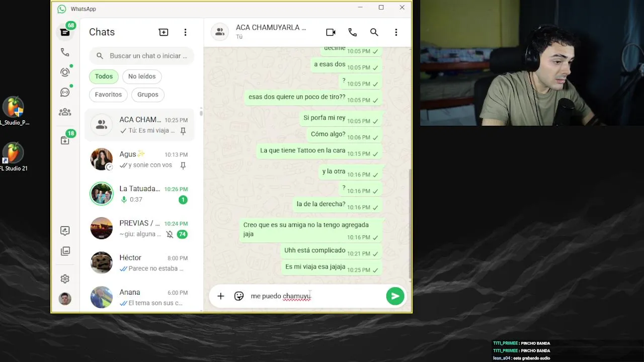Start a voice call in chat header
The image size is (644, 362).
[x=353, y=32]
